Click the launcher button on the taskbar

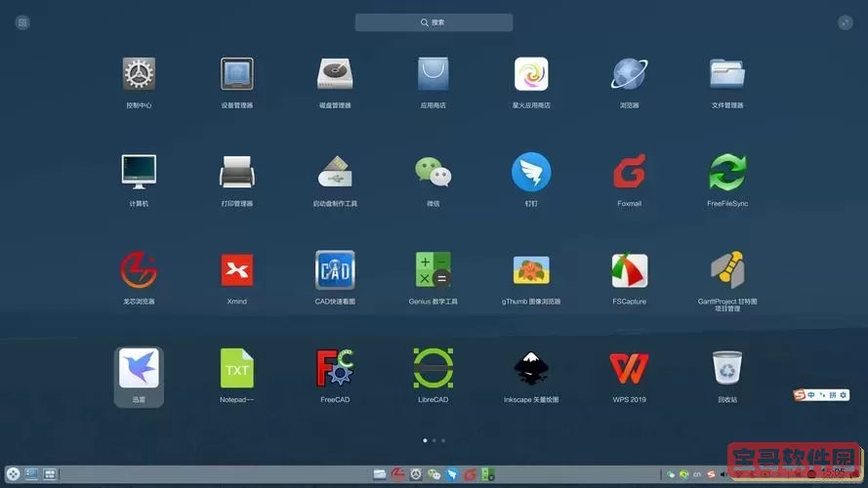[13, 474]
